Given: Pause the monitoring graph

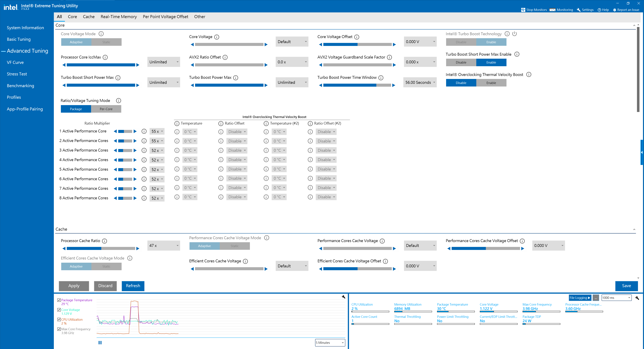Looking at the screenshot, I should tap(100, 342).
